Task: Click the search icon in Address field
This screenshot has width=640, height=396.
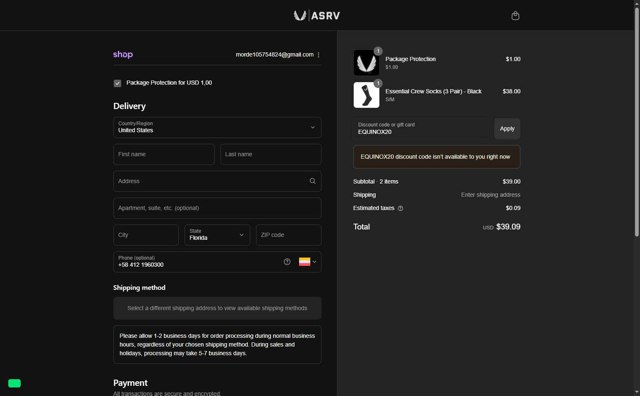Action: coord(313,181)
